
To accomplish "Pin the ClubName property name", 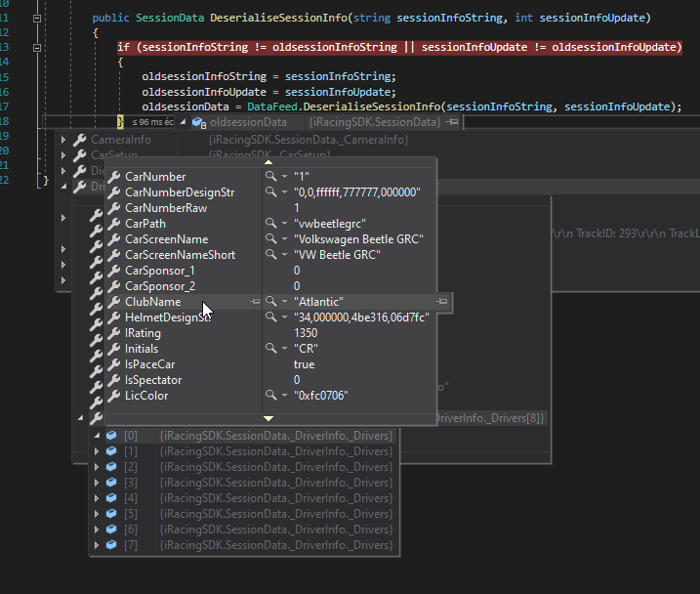I will tap(255, 302).
